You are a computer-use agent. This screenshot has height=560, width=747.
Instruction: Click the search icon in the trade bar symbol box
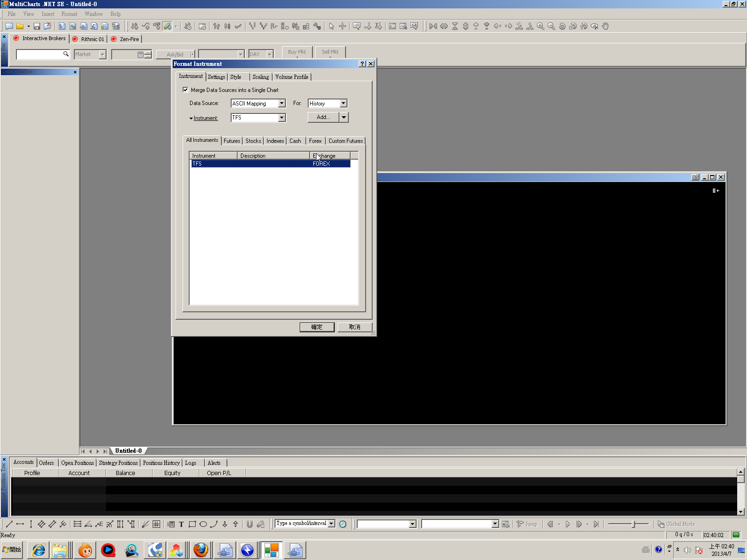pyautogui.click(x=66, y=54)
